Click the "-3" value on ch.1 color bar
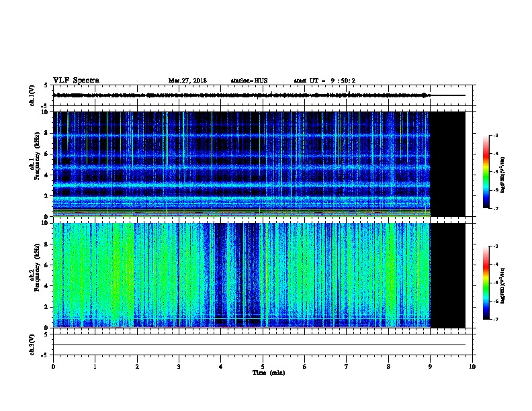532x411 pixels. click(x=495, y=135)
